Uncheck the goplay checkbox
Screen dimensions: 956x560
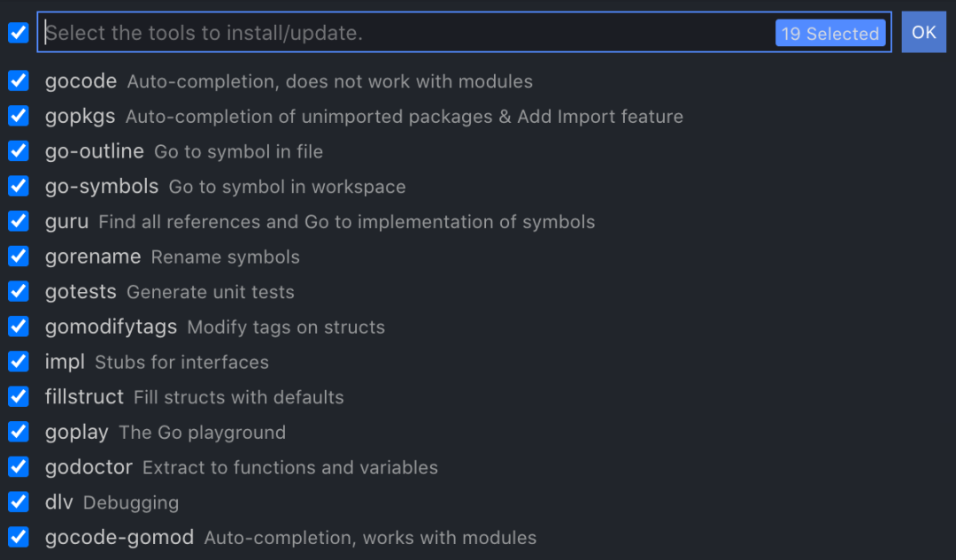point(19,432)
